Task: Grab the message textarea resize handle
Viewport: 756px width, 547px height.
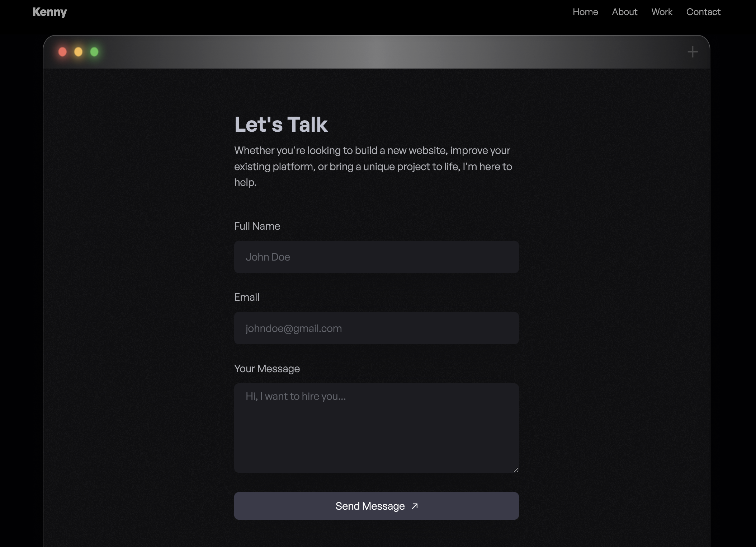Action: pyautogui.click(x=516, y=469)
